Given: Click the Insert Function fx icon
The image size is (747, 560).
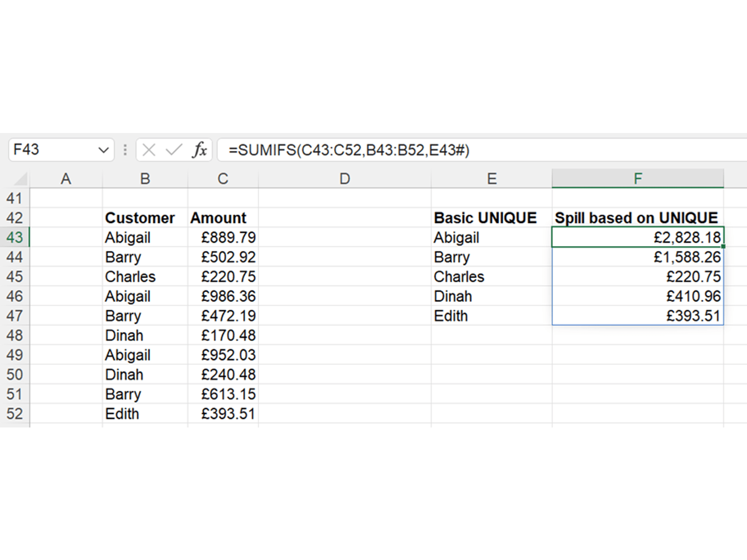Looking at the screenshot, I should point(199,150).
